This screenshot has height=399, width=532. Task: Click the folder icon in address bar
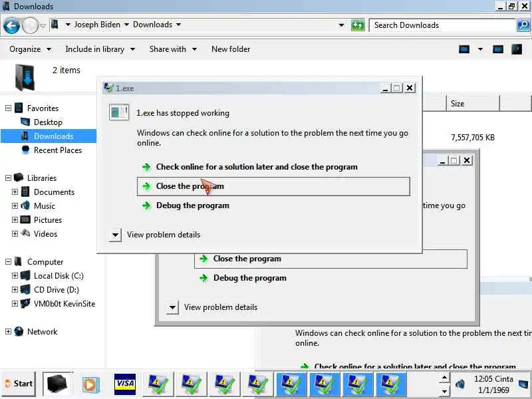coord(55,25)
